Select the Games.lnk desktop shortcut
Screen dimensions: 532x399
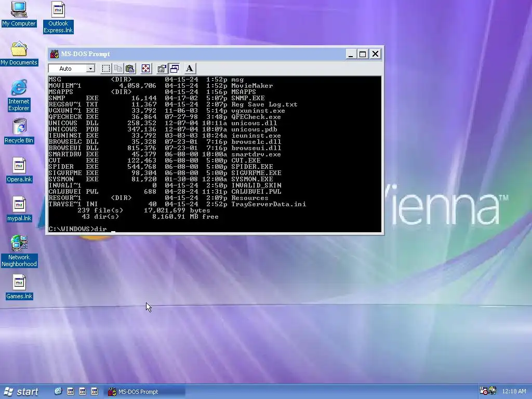[x=19, y=287]
